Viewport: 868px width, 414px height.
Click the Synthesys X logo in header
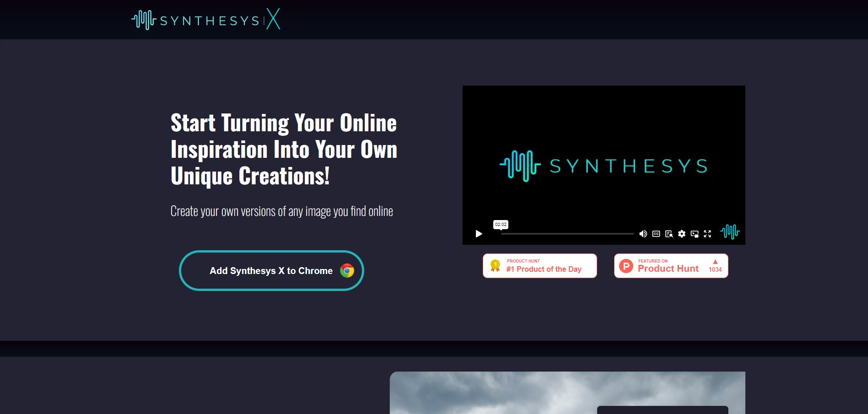coord(206,20)
